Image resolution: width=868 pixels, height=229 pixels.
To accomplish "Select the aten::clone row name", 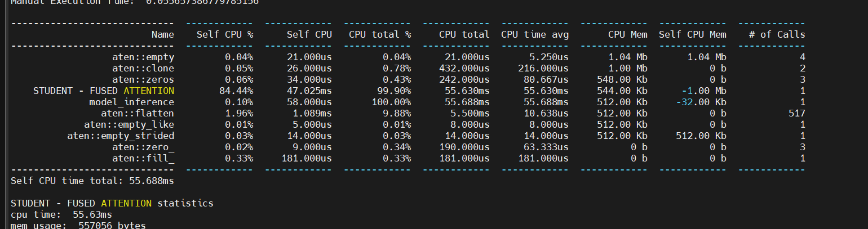I will (143, 69).
